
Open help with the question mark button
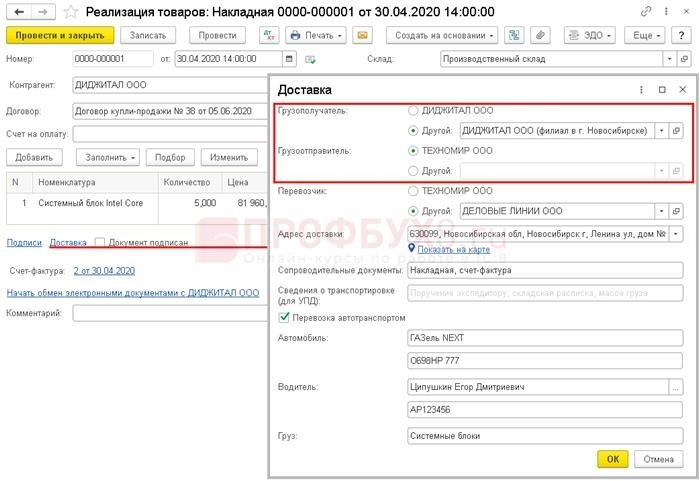coord(681,35)
